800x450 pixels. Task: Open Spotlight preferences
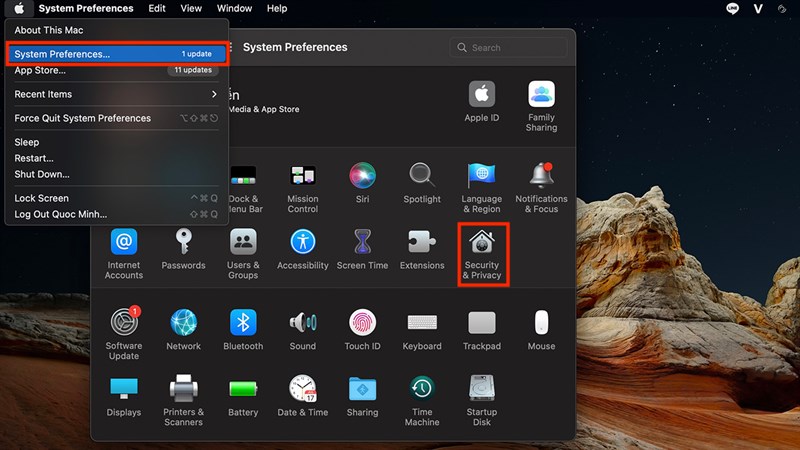[x=422, y=183]
